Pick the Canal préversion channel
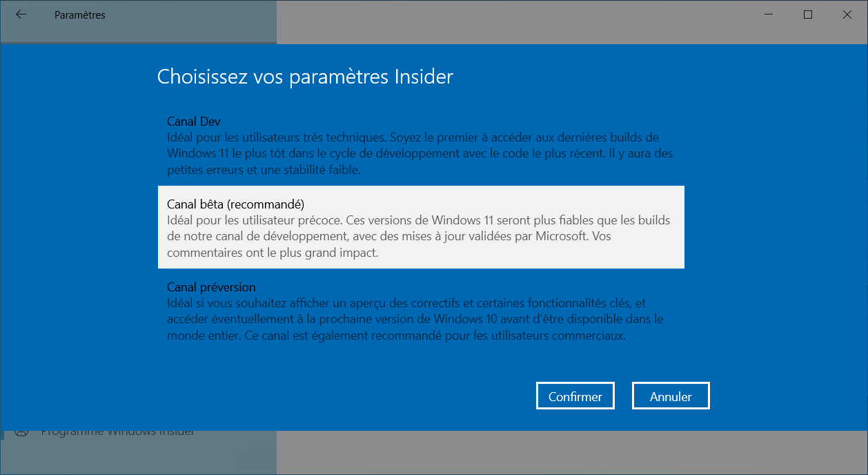Viewport: 868px width, 475px height. coord(421,311)
